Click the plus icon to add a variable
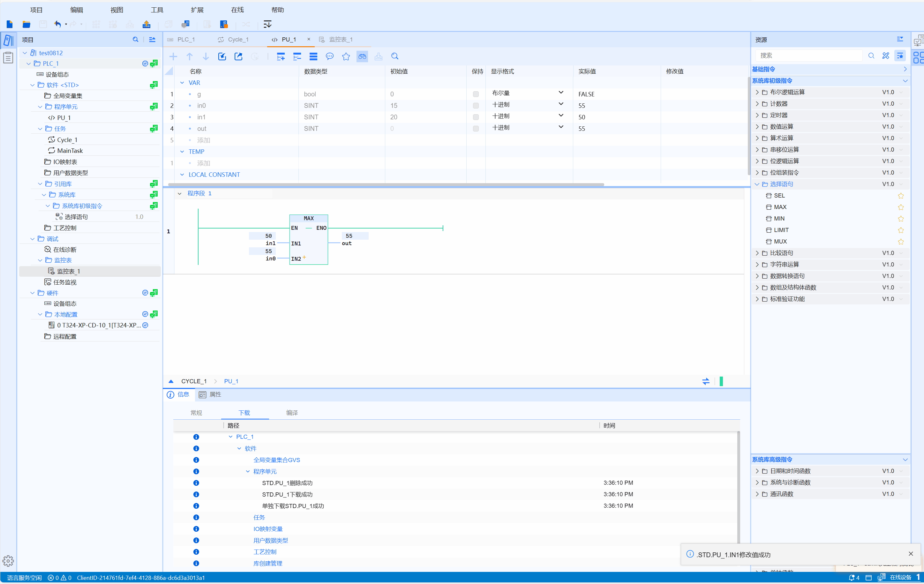 173,56
